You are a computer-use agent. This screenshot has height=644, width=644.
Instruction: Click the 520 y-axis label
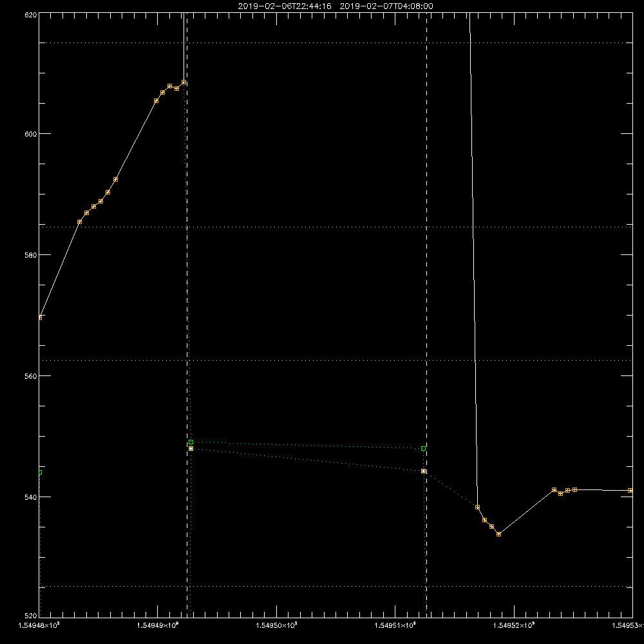pos(31,616)
